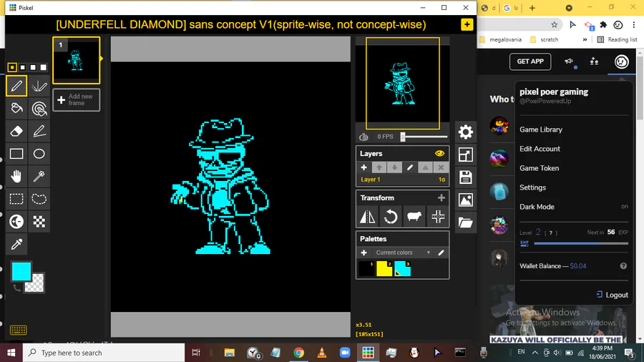Select the Rectangle selection tool
644x362 pixels.
tap(16, 199)
